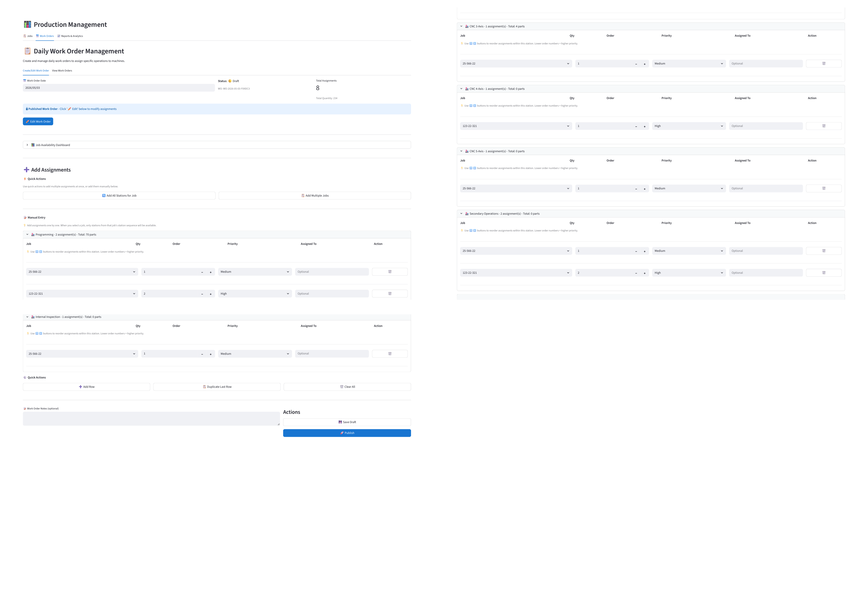This screenshot has width=868, height=614.
Task: Collapse the Secondary Operations section
Action: click(651, 214)
